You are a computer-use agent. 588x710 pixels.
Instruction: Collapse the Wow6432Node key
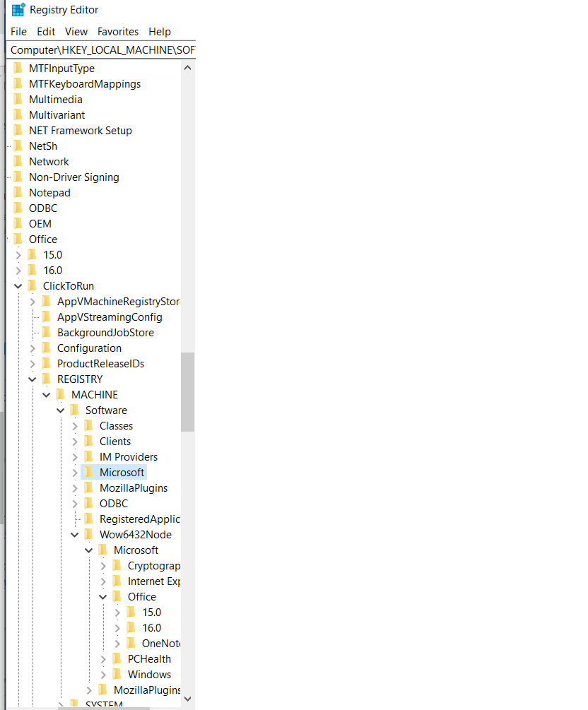tap(75, 535)
